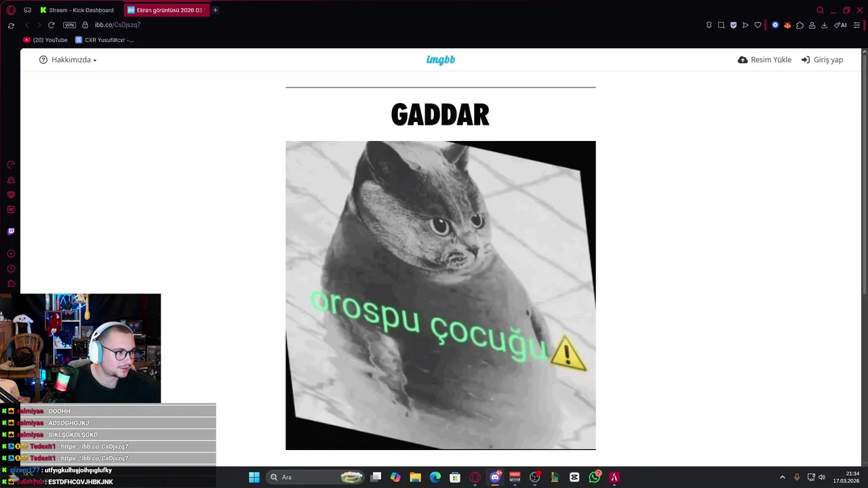Click the ibb.co/CsDjszq7 address field
868x488 pixels.
117,25
